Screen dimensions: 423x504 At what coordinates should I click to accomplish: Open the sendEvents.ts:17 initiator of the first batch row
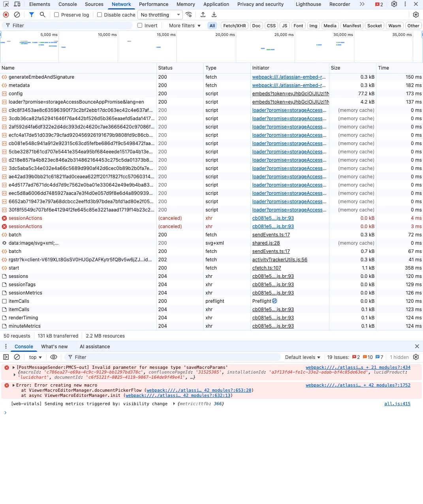[271, 235]
